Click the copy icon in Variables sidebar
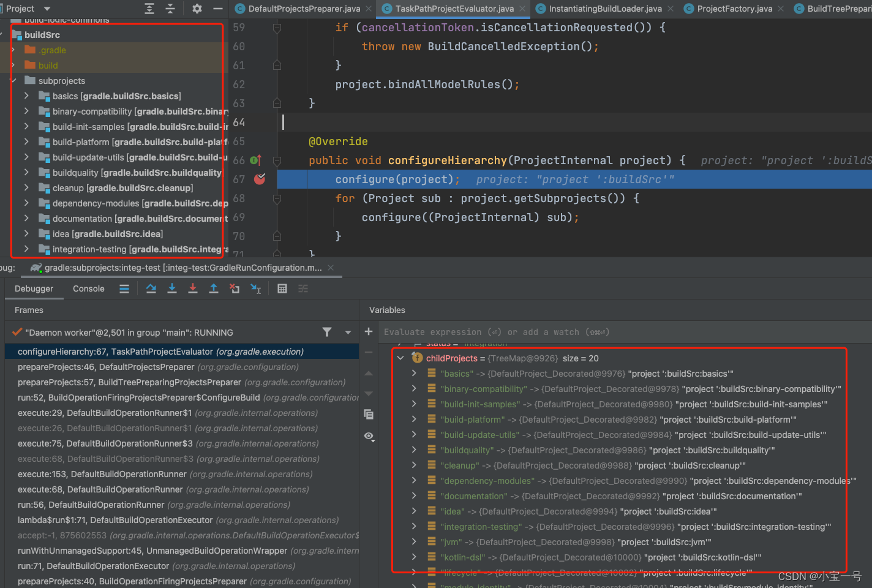Screen dimensions: 872x588 (x=369, y=415)
